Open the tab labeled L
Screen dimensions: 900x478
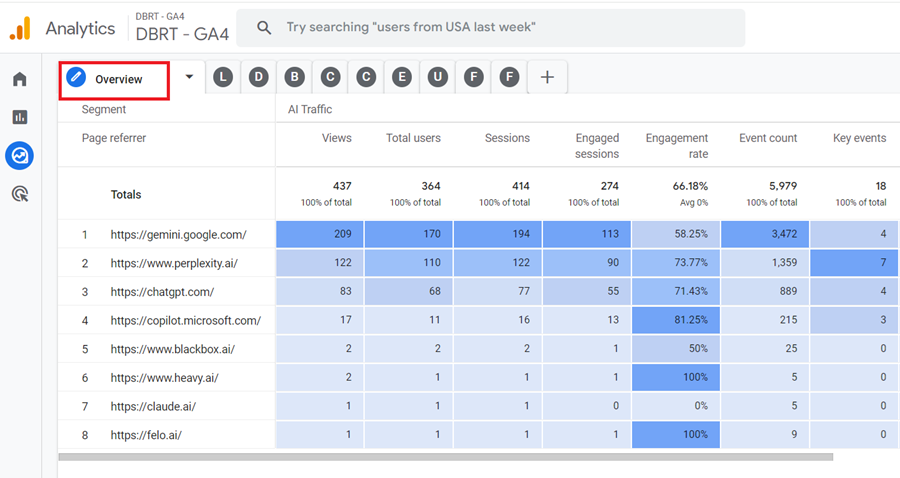coord(223,77)
